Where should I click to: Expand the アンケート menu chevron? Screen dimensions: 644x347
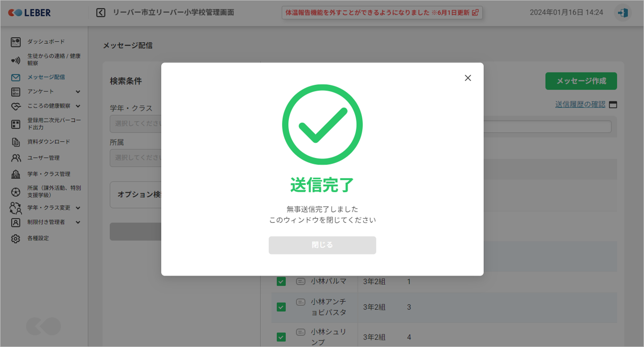(x=78, y=92)
